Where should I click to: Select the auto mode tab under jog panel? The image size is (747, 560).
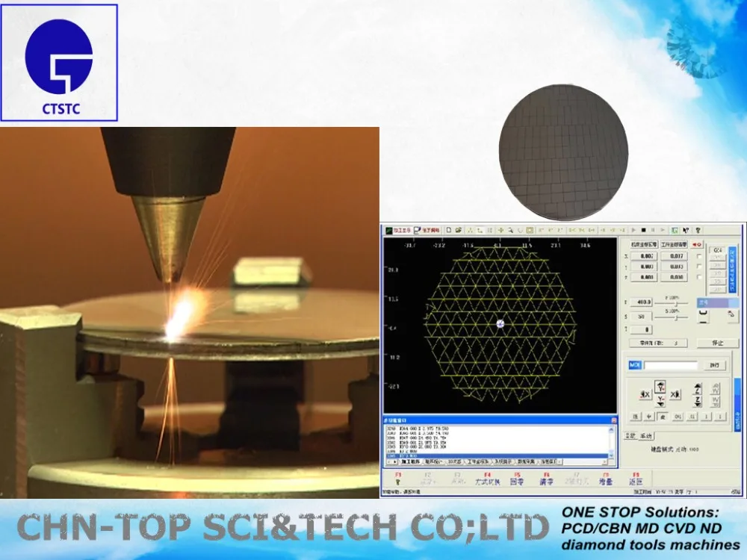point(630,436)
